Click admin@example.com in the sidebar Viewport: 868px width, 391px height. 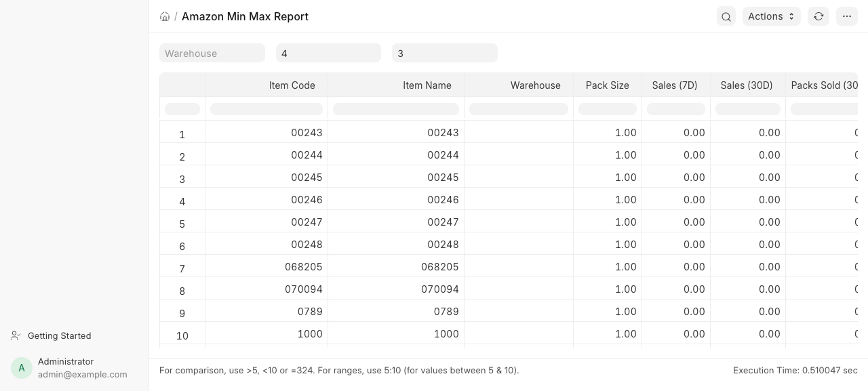(x=83, y=374)
